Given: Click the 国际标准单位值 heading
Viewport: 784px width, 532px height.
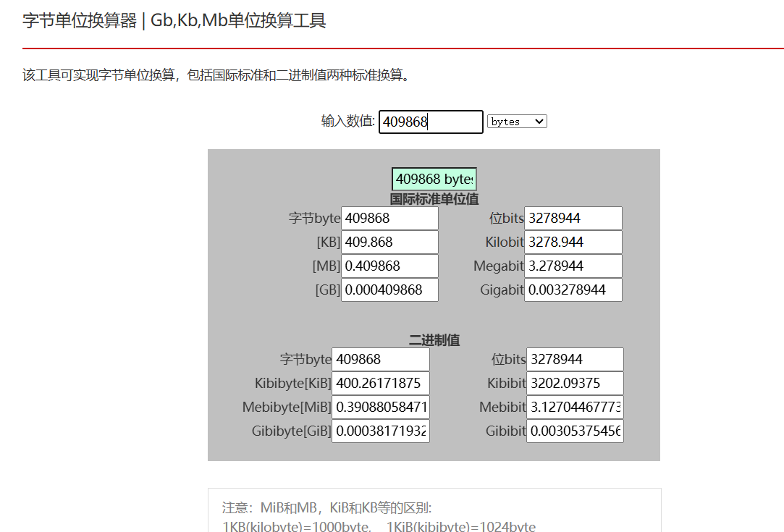Looking at the screenshot, I should (x=434, y=199).
